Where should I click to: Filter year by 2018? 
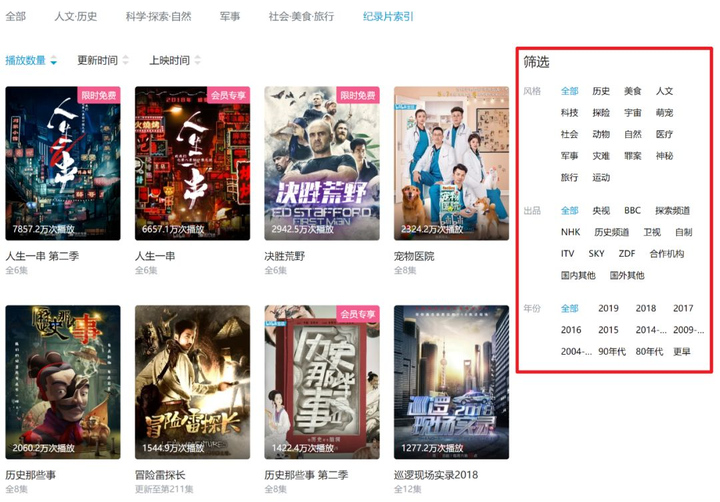[646, 308]
